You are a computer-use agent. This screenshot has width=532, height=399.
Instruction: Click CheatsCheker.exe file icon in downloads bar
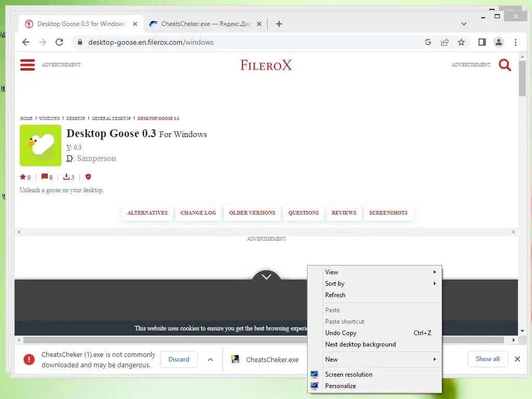[235, 360]
